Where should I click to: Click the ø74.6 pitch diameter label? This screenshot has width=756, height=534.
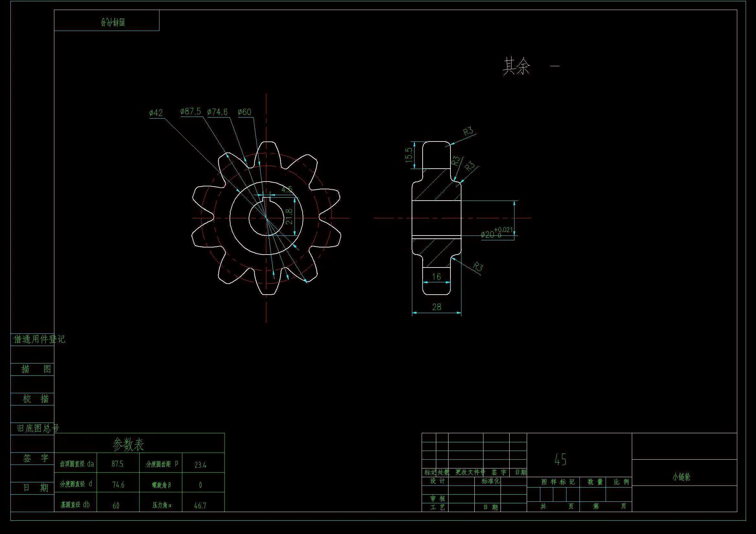click(x=217, y=112)
